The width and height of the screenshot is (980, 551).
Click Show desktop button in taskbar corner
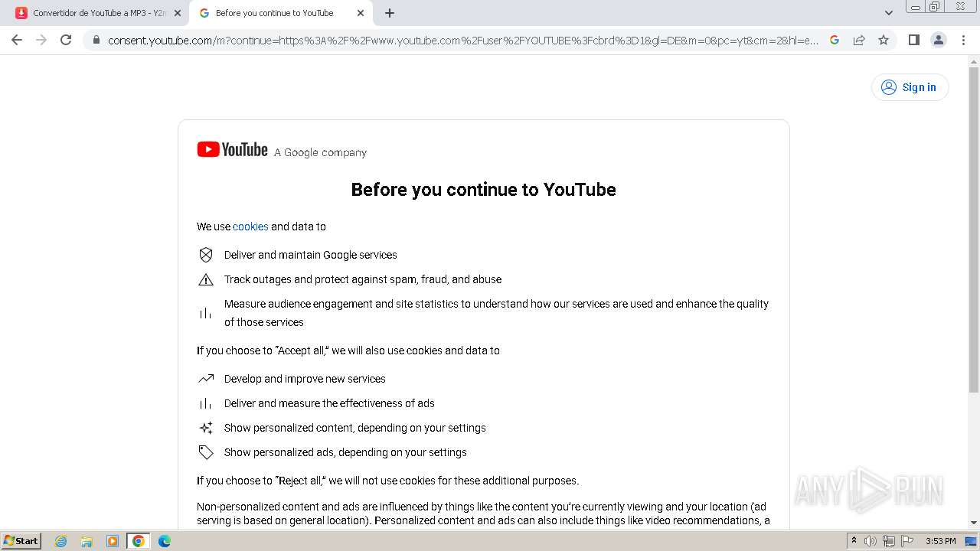(x=972, y=541)
